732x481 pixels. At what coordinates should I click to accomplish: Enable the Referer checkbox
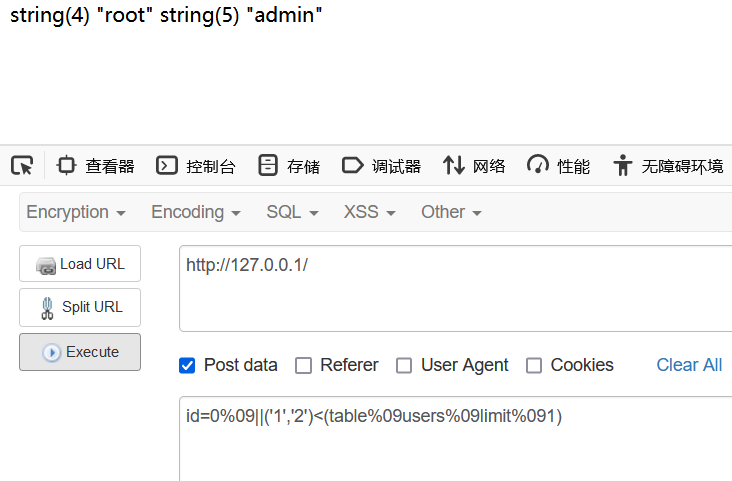coord(303,365)
